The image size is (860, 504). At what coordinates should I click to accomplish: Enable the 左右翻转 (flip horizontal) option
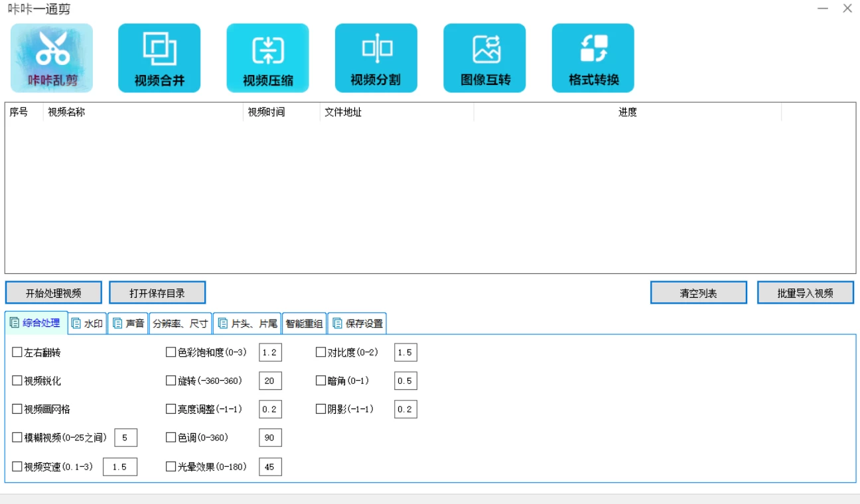point(17,352)
